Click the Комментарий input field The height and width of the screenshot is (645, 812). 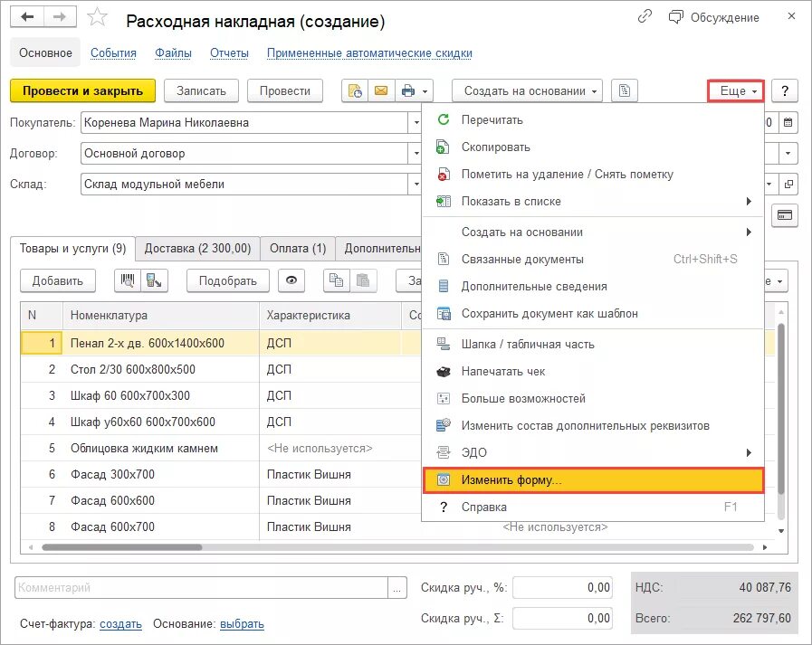click(202, 587)
